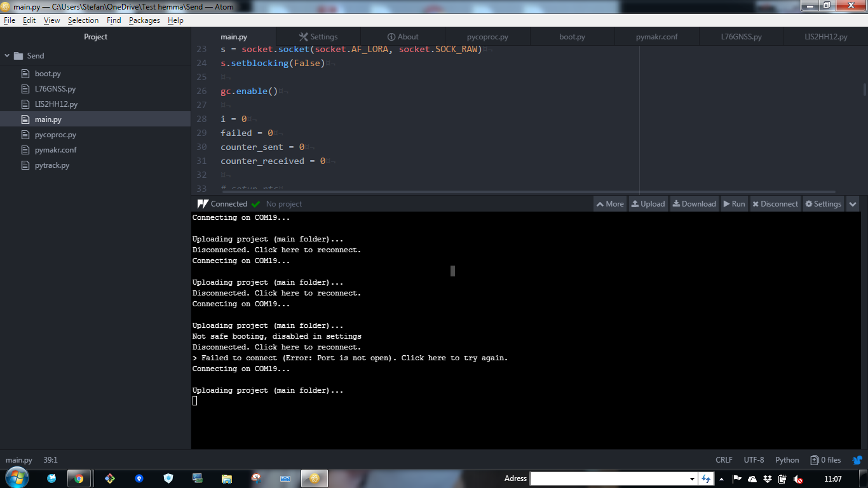Open Chrome from the taskbar
The height and width of the screenshot is (488, 868).
[x=79, y=478]
